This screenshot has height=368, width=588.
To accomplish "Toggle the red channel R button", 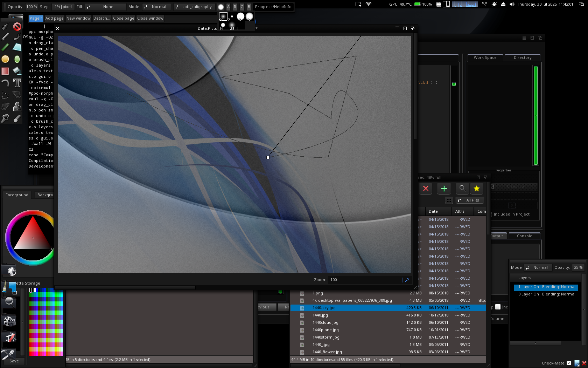I will click(x=235, y=7).
